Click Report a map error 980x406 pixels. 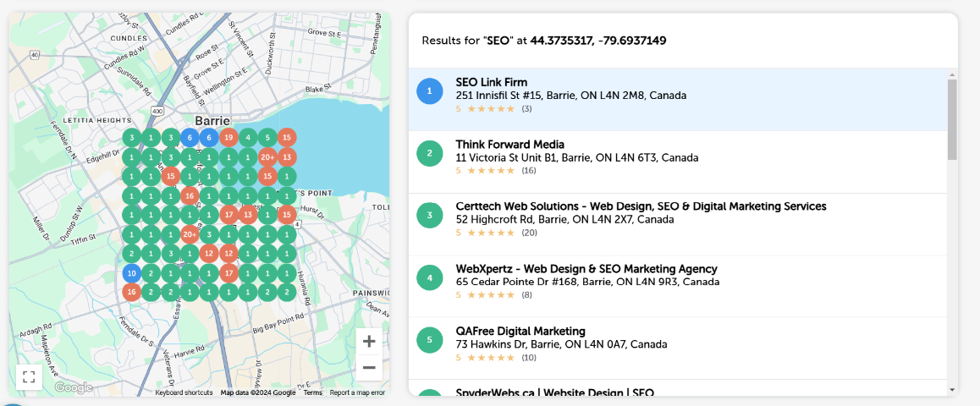click(x=357, y=392)
